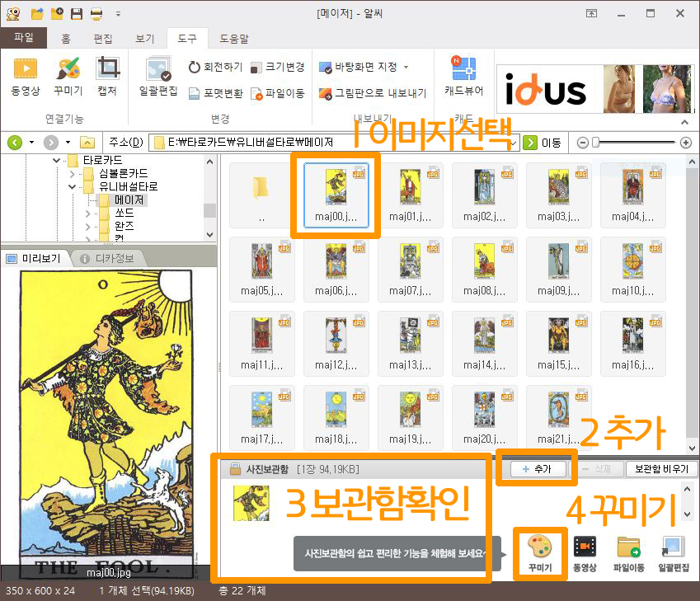Click 꾸미기 palette icon in photo bin
The height and width of the screenshot is (601, 700).
540,553
